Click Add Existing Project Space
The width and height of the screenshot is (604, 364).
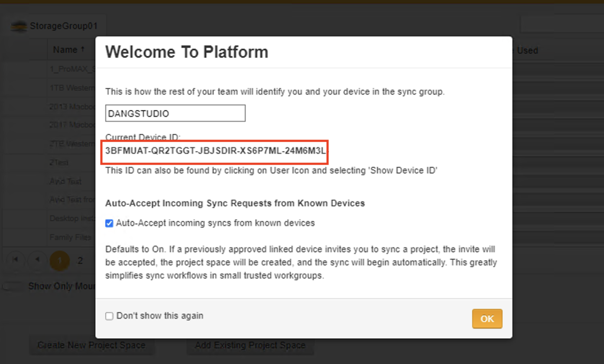click(x=250, y=345)
